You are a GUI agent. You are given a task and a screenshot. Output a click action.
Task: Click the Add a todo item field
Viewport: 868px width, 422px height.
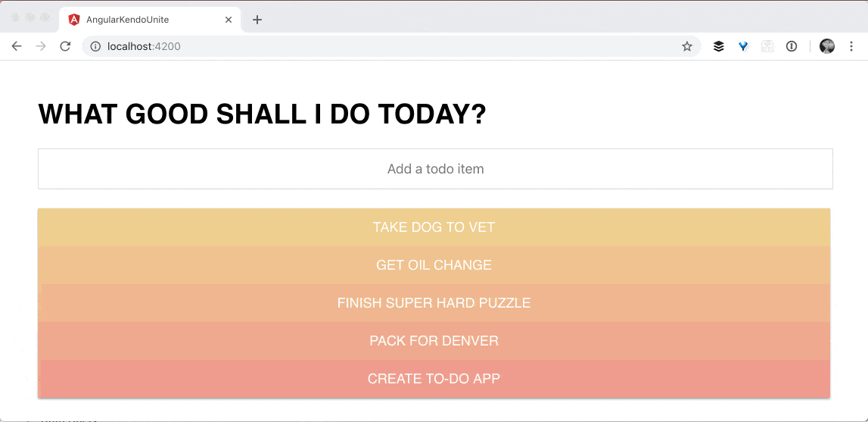tap(435, 169)
